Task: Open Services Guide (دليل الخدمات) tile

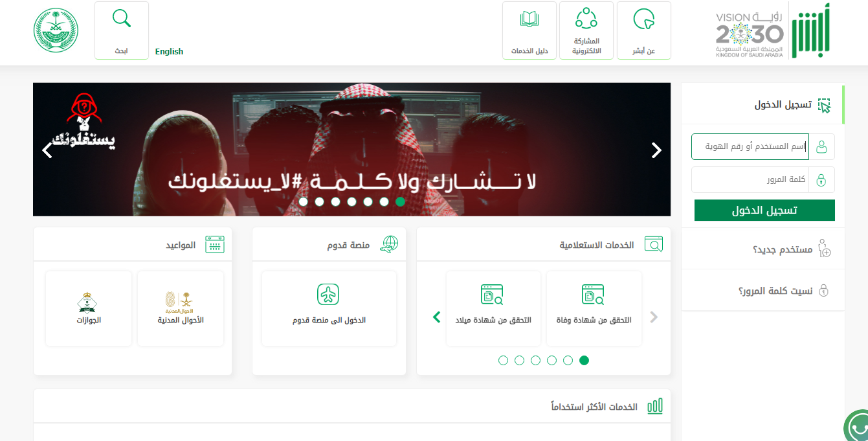Action: tap(529, 30)
